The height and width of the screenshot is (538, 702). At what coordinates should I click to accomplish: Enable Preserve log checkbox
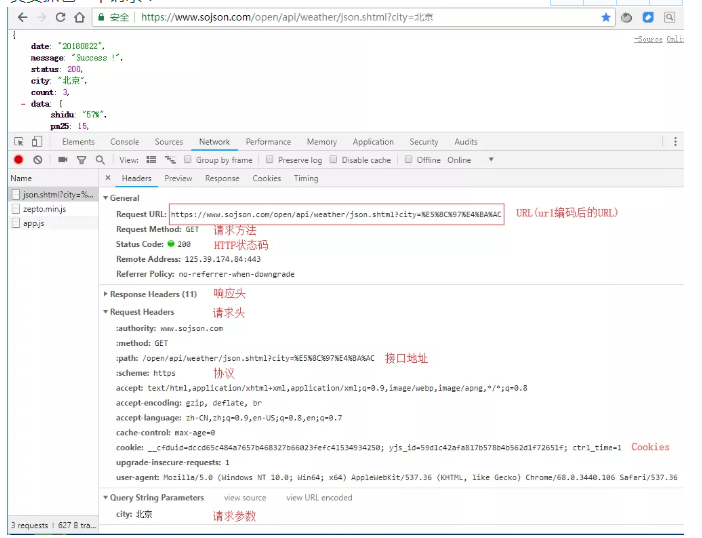pos(270,159)
